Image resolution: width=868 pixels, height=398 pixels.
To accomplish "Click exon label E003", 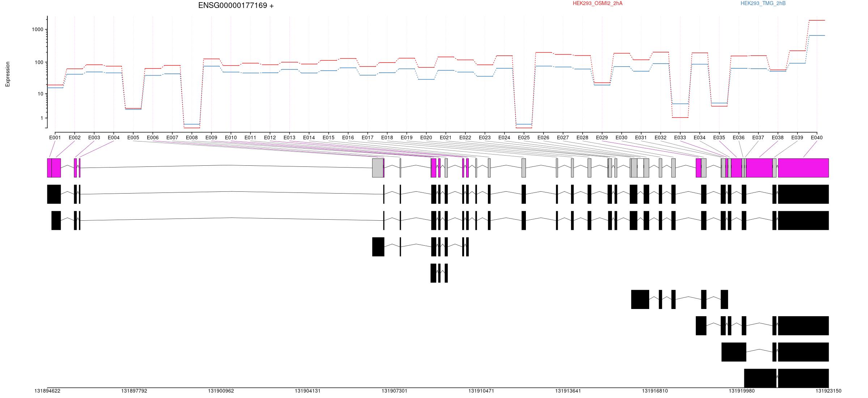I will click(94, 137).
